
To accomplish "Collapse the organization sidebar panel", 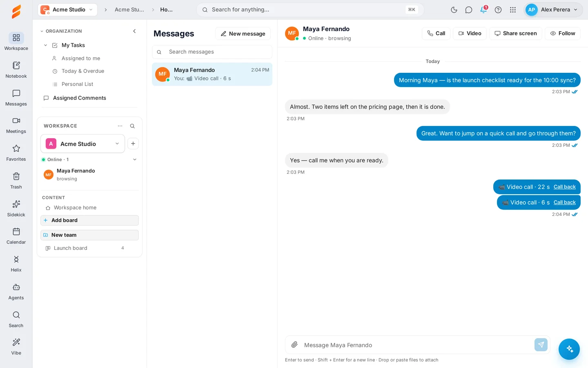I will click(134, 31).
